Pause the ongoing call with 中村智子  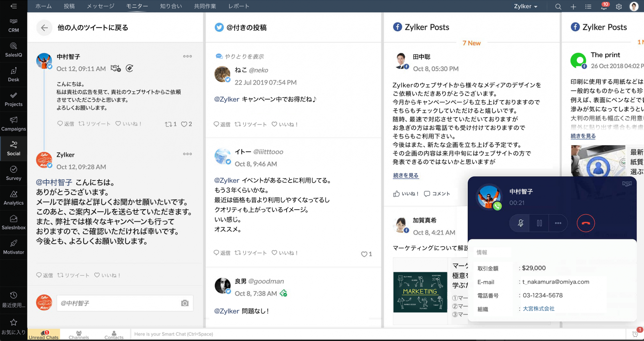click(x=539, y=223)
